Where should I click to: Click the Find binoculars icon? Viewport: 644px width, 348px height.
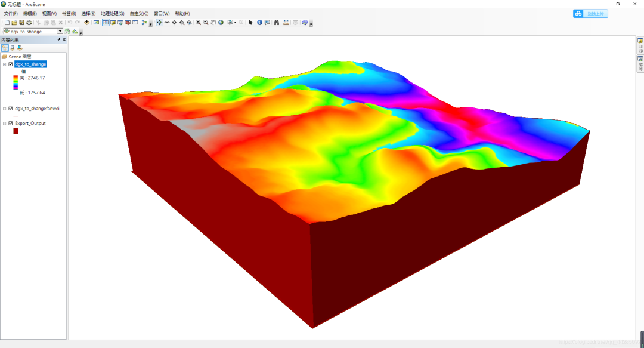(277, 23)
